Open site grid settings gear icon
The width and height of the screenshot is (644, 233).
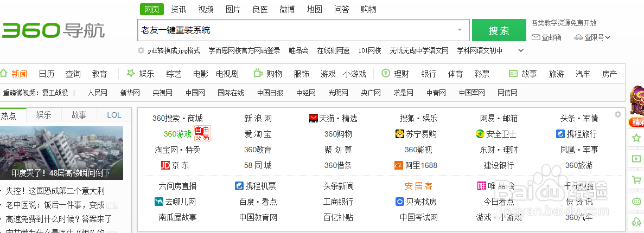coord(618,114)
